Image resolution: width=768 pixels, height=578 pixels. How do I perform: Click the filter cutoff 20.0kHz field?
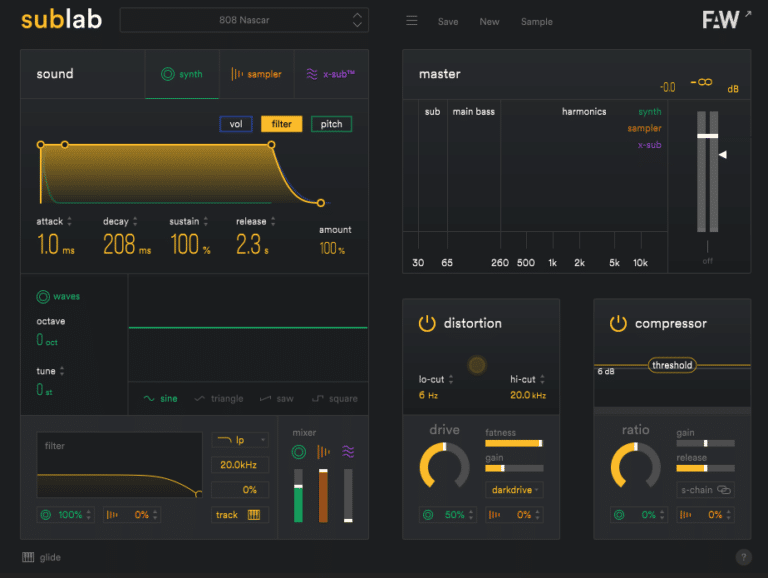240,465
